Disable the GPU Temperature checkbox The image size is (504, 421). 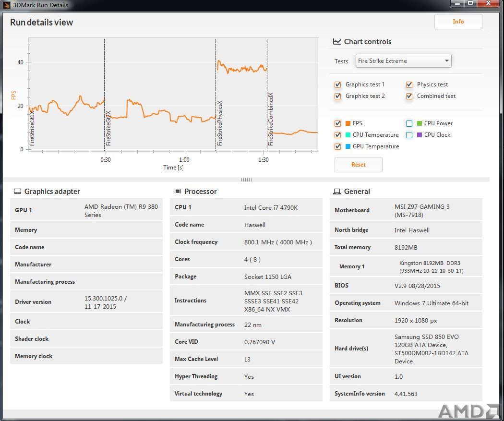click(337, 146)
